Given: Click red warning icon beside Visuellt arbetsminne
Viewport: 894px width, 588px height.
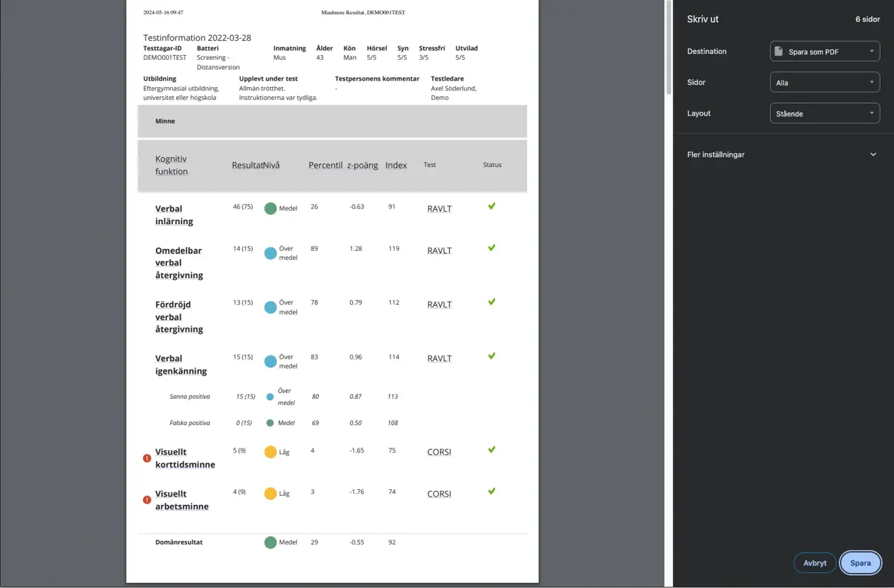Looking at the screenshot, I should coord(147,500).
